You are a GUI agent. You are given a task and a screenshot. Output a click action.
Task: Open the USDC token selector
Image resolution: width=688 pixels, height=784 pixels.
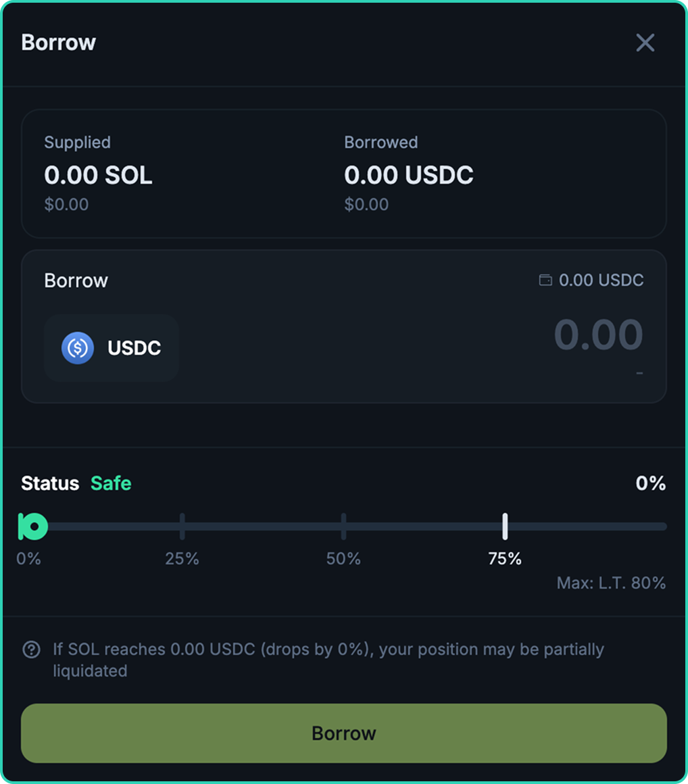(112, 348)
